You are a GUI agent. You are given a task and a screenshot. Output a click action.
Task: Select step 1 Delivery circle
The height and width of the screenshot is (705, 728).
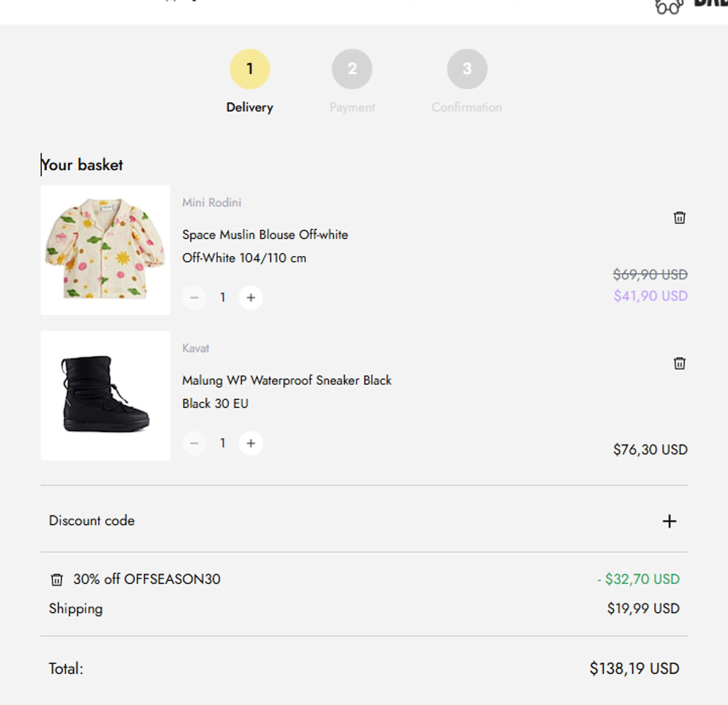[250, 69]
